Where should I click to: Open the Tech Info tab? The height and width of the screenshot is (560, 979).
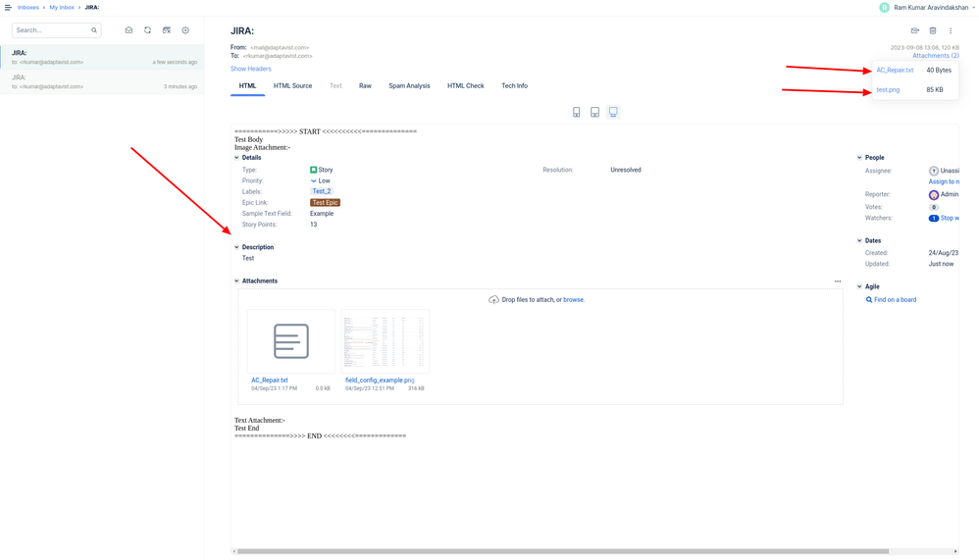514,86
